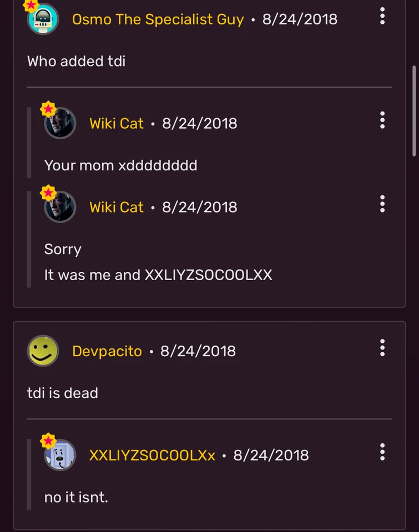Open Devpacito's profile link
The image size is (419, 532).
point(107,351)
